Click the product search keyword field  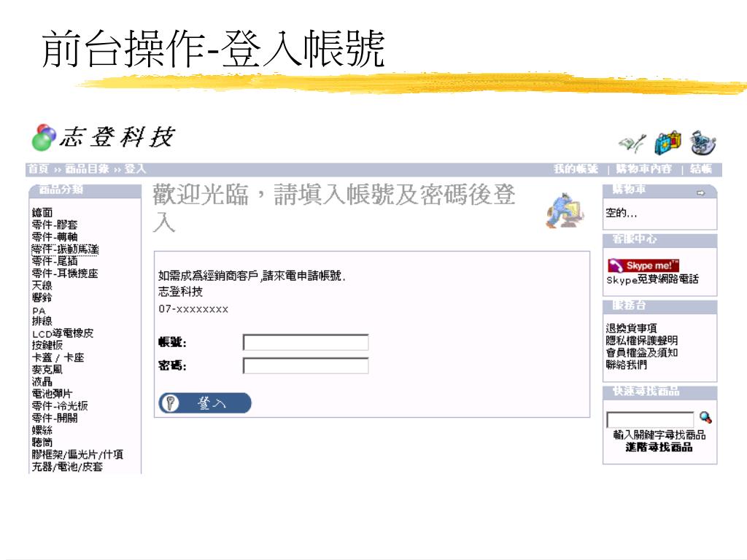(x=650, y=419)
